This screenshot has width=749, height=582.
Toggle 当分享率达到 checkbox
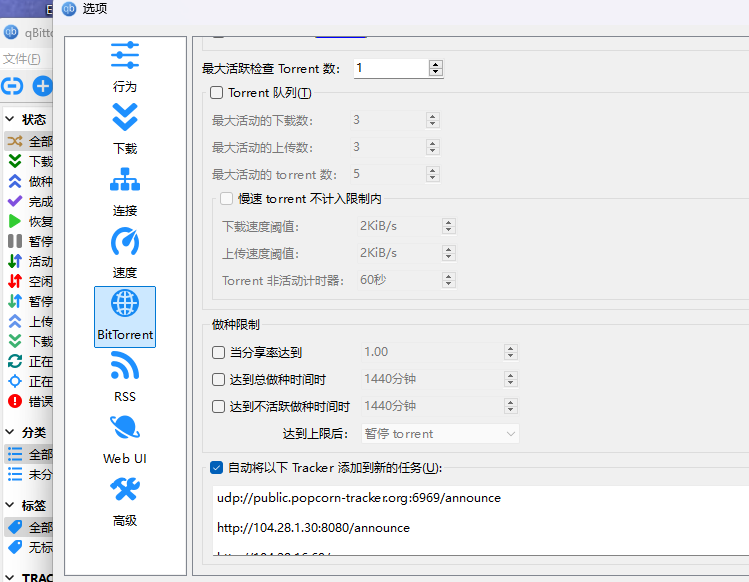pyautogui.click(x=218, y=352)
